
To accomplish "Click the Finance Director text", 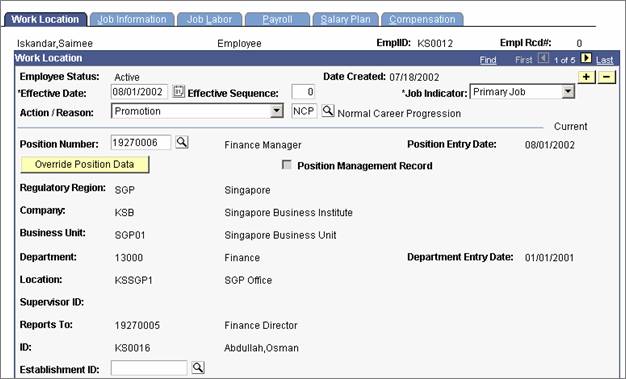I will pyautogui.click(x=261, y=325).
